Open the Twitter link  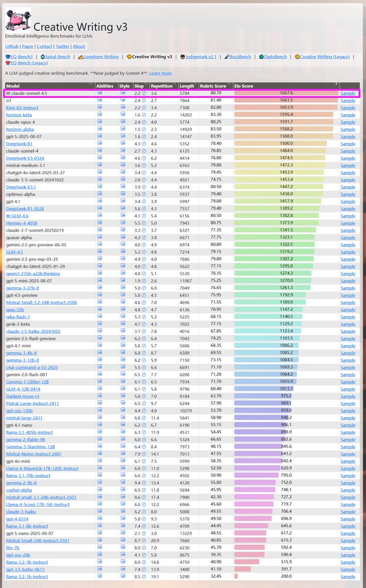pyautogui.click(x=62, y=47)
